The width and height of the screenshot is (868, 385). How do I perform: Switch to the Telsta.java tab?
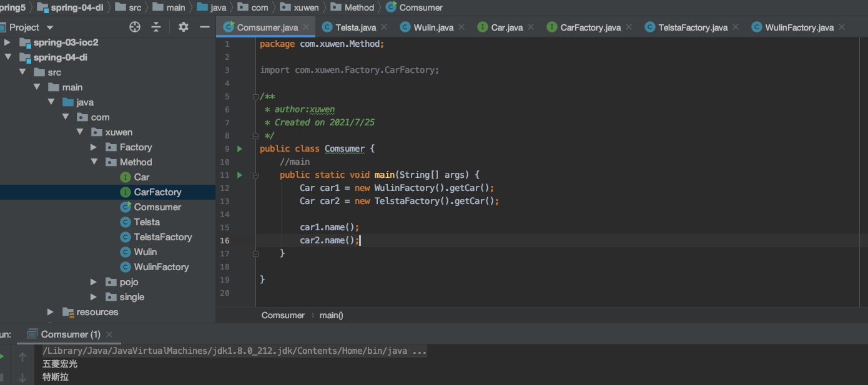pyautogui.click(x=355, y=27)
